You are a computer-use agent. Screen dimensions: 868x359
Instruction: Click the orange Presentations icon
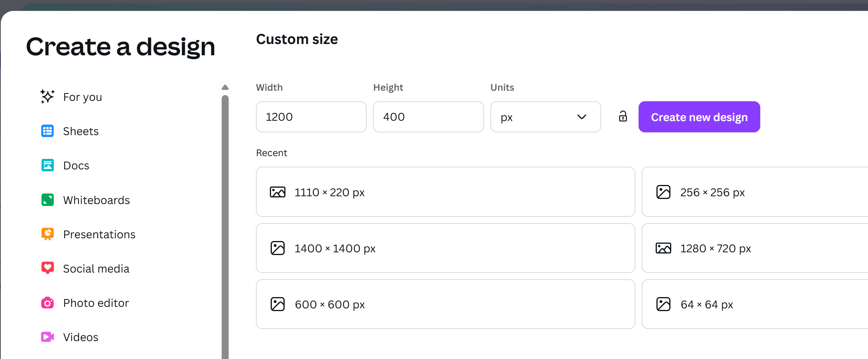[47, 234]
